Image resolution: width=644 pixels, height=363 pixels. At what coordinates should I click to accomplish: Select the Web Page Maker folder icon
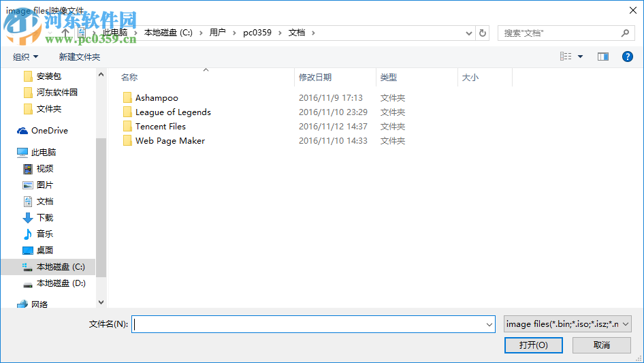click(x=127, y=140)
